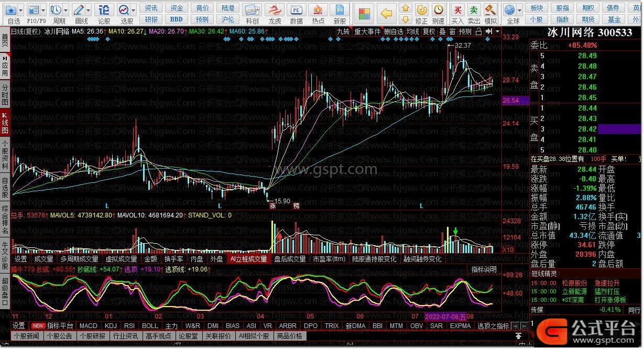Expand the 画线 drawing dropdown arrow
644x349 pixels.
coord(89,9)
